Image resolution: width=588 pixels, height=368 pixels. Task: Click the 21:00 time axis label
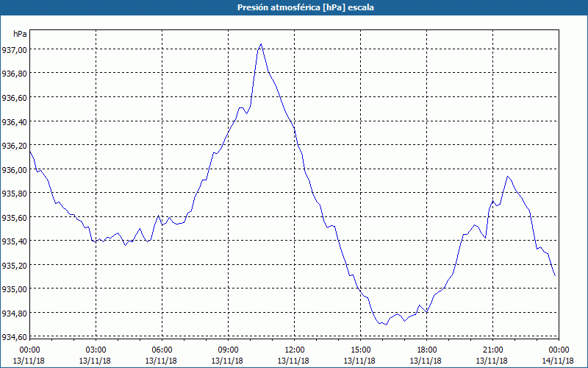pyautogui.click(x=492, y=350)
